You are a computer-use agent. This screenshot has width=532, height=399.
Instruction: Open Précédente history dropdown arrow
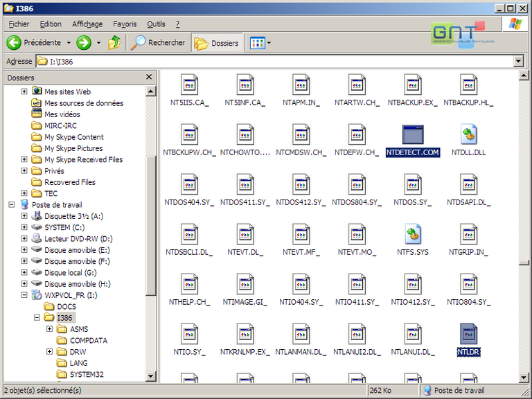coord(69,43)
